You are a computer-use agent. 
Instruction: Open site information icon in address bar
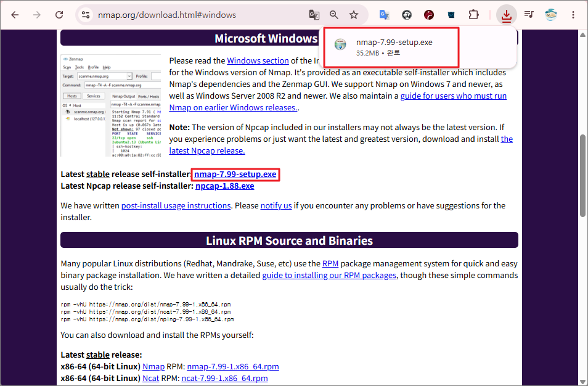click(86, 15)
